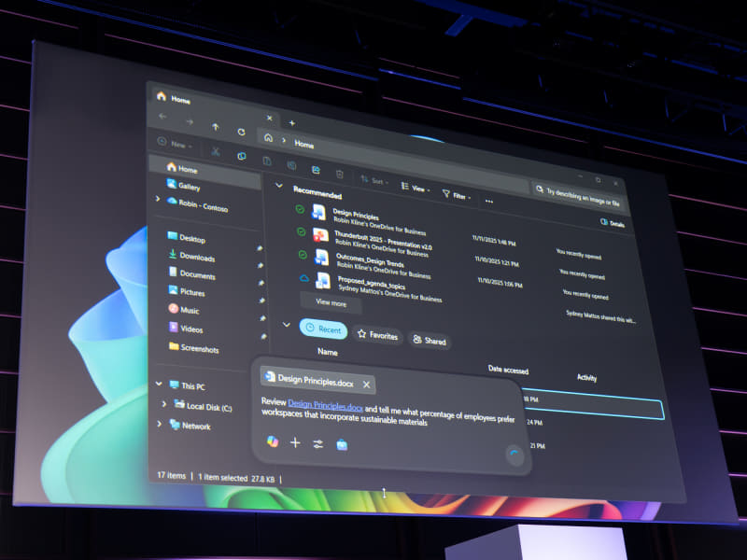
Task: Click the submit button in prompt box
Action: (514, 455)
